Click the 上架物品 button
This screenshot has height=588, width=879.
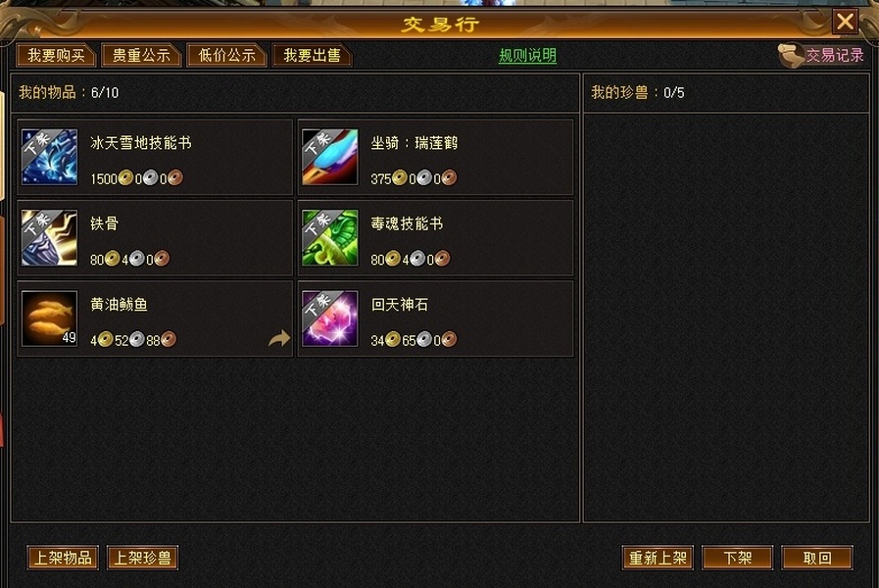63,558
